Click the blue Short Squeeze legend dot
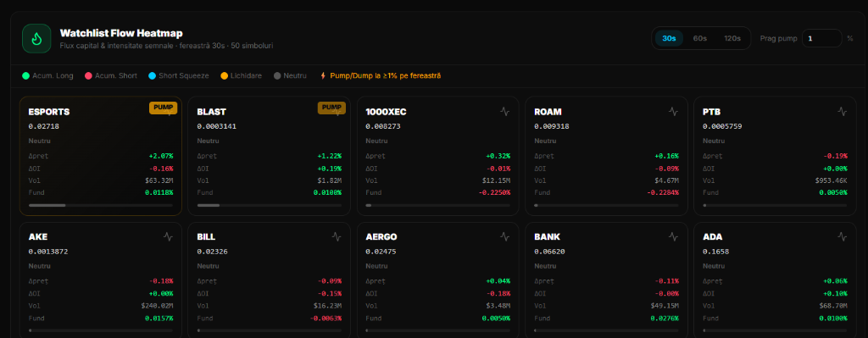868x338 pixels. click(153, 75)
